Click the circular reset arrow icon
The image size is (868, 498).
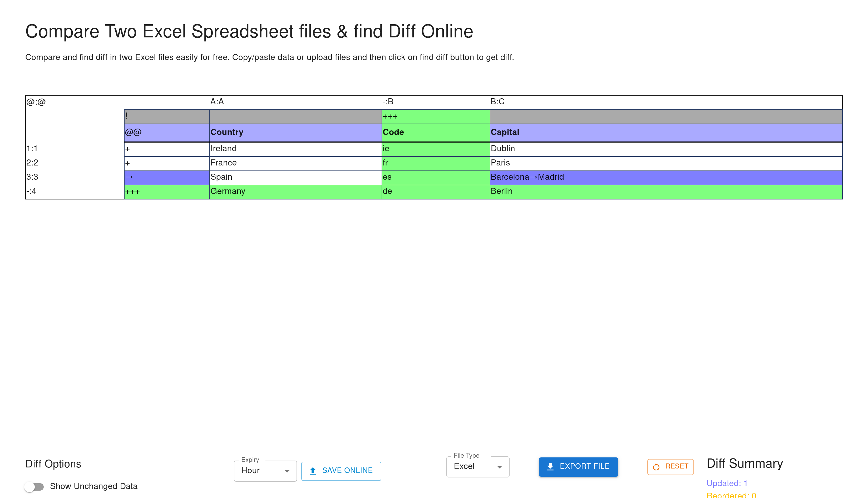656,467
